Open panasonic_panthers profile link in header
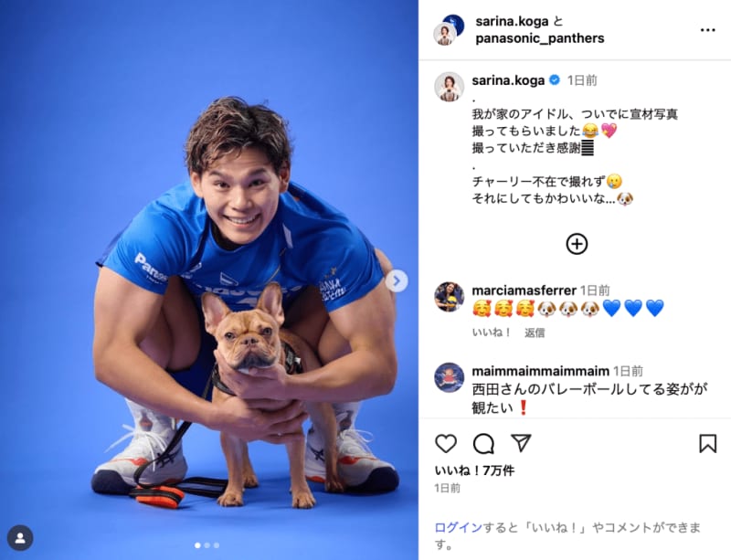 539,38
